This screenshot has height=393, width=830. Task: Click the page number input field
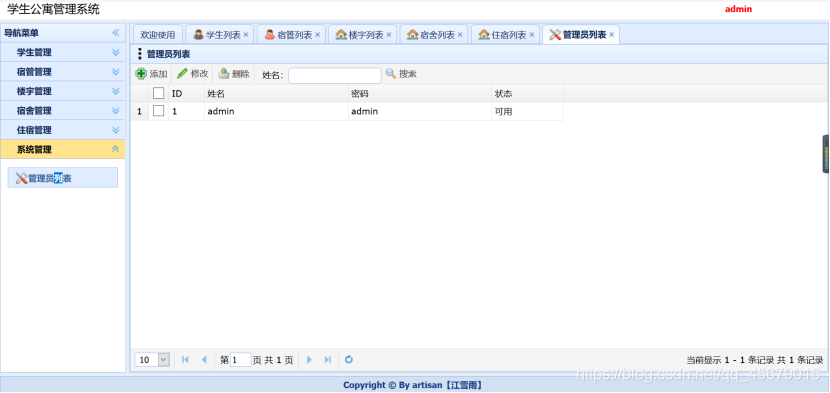click(241, 360)
